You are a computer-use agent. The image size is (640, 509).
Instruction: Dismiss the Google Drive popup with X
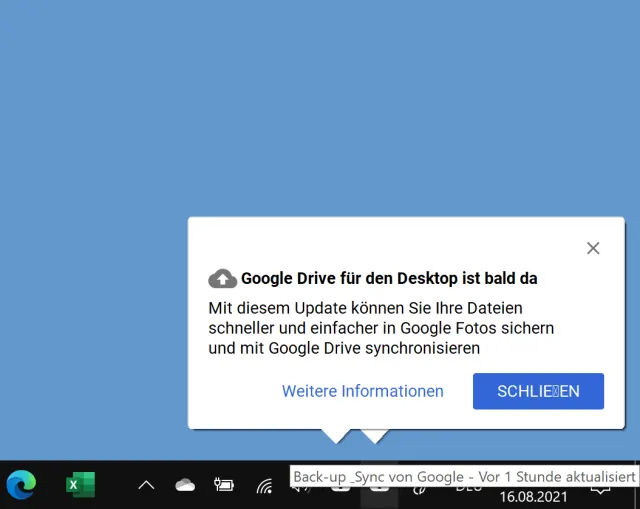(x=593, y=248)
